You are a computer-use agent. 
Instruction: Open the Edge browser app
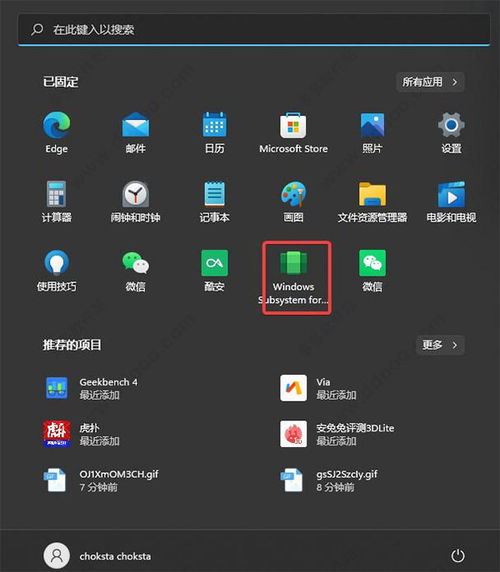(57, 133)
